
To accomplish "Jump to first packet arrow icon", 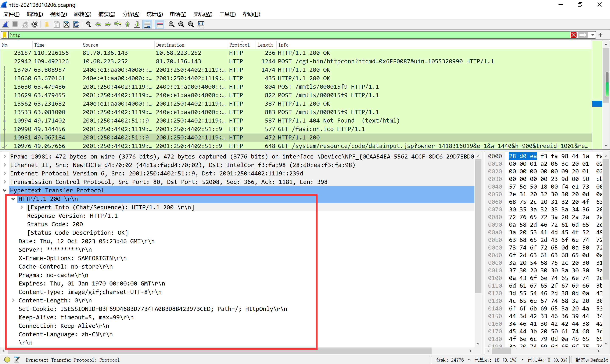I will [128, 24].
